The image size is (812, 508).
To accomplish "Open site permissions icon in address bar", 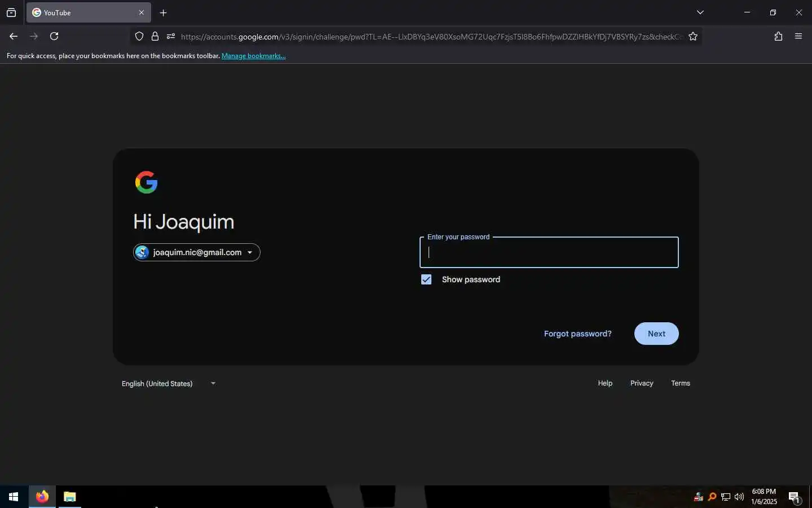I will [x=171, y=36].
